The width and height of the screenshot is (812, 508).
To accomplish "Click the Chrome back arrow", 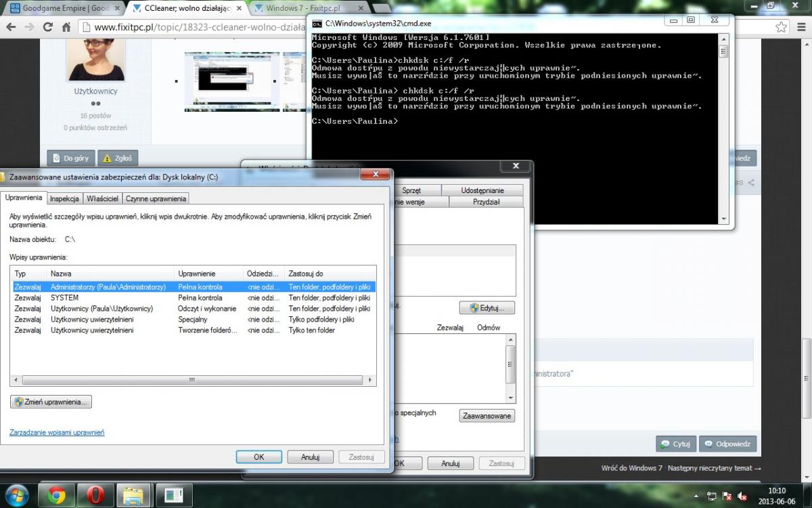I will click(x=11, y=28).
